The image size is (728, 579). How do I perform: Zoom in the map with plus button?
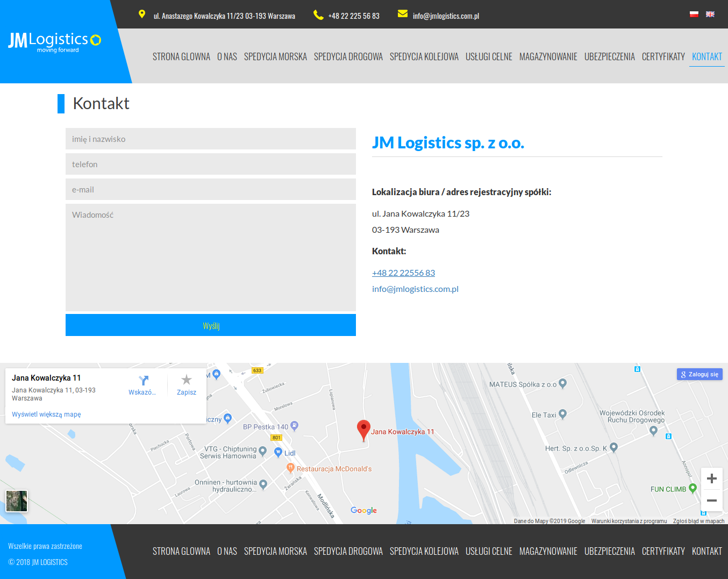point(712,478)
